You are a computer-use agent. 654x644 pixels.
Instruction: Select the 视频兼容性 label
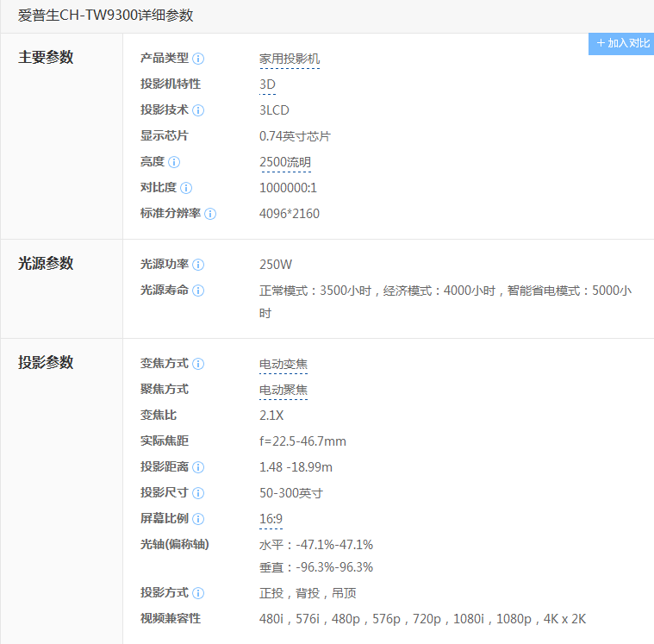click(171, 618)
